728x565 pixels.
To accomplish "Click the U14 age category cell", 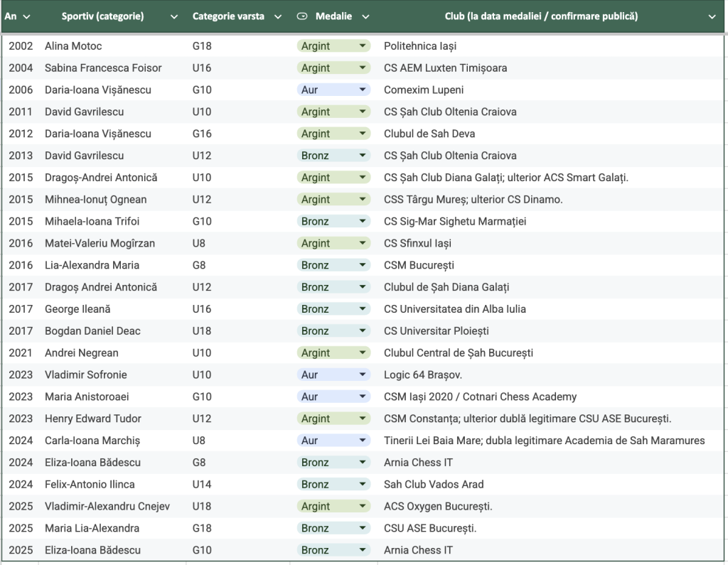I will tap(203, 485).
